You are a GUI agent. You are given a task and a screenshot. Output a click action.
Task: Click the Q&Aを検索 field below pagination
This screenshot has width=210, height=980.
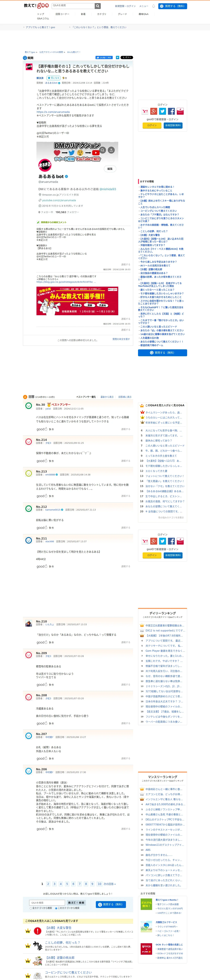point(47,903)
